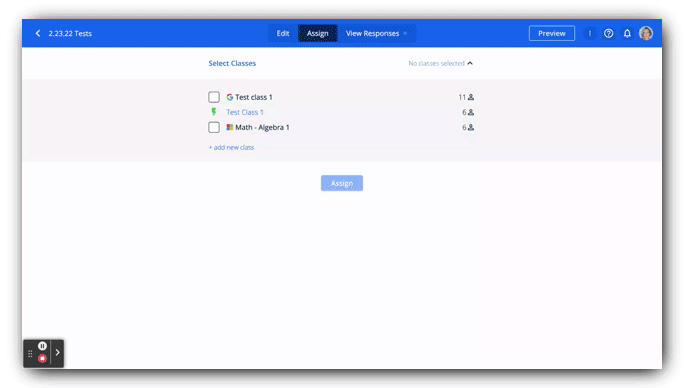
Task: Open the user profile avatar
Action: click(646, 33)
